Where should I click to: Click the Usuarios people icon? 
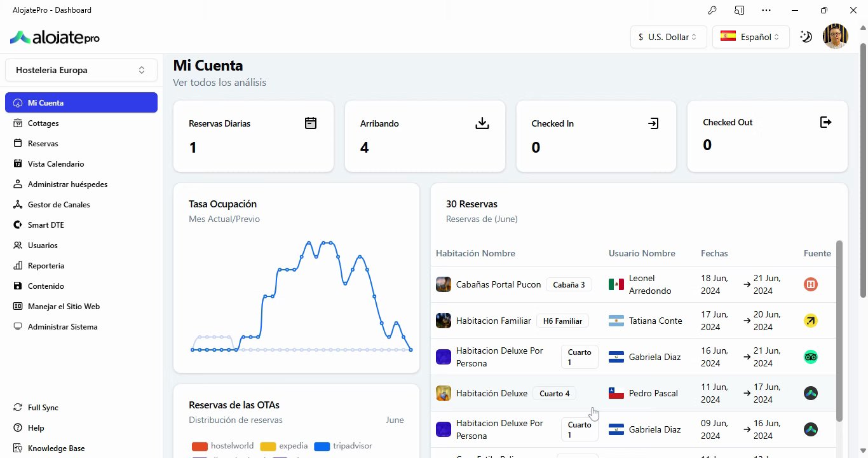pyautogui.click(x=18, y=246)
